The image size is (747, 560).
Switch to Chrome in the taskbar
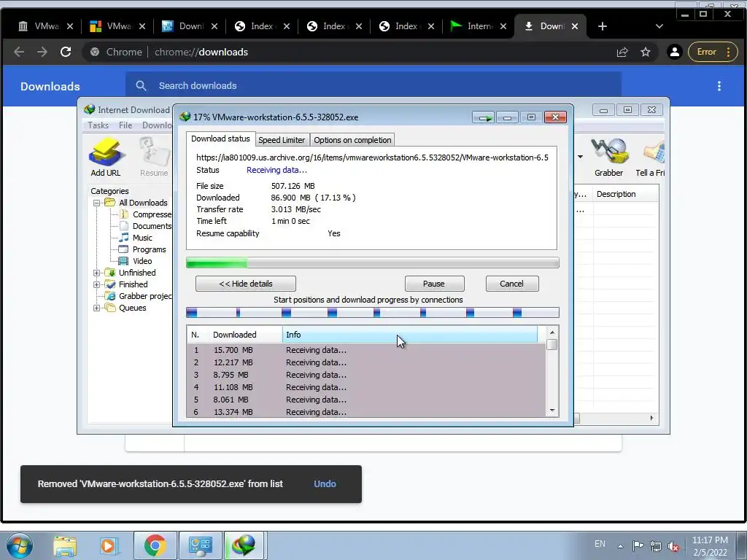click(x=155, y=545)
